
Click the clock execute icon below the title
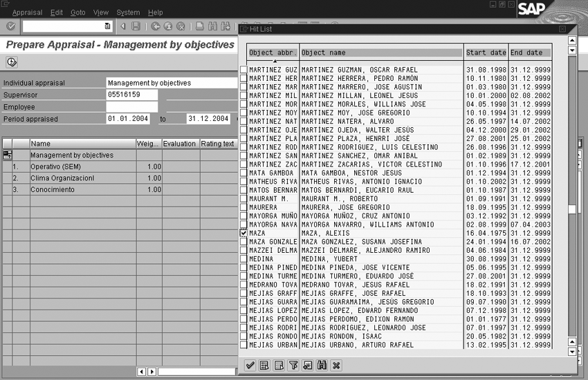[x=12, y=62]
